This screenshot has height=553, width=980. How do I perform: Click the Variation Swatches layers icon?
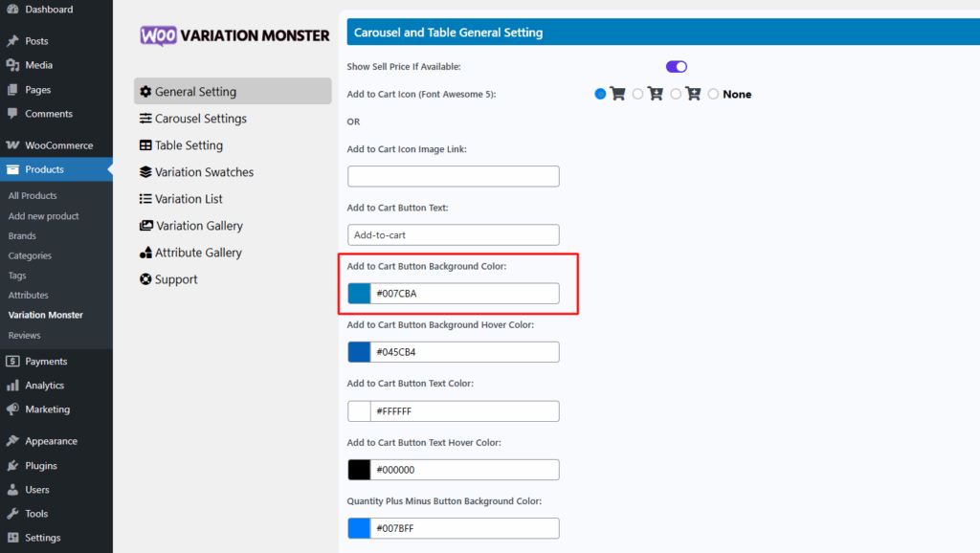(x=145, y=172)
